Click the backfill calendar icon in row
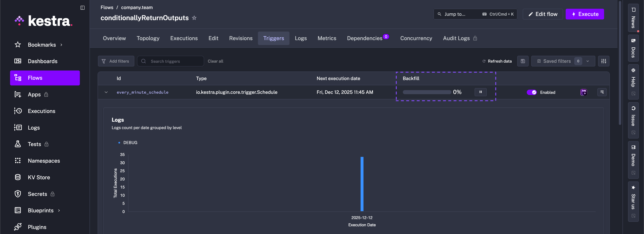This screenshot has height=234, width=644. click(583, 92)
